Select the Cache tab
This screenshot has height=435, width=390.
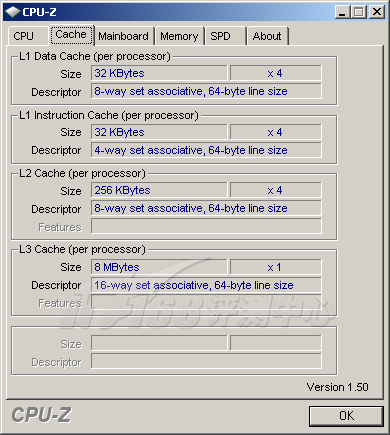(71, 34)
